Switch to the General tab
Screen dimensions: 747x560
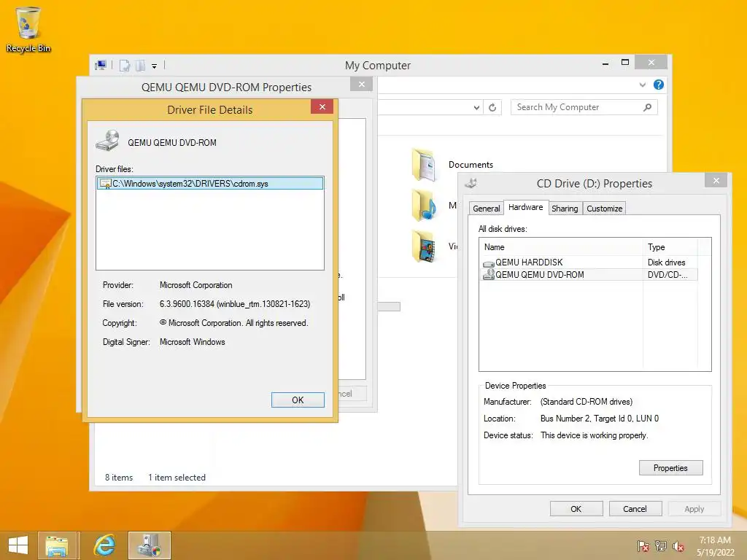[x=487, y=209]
